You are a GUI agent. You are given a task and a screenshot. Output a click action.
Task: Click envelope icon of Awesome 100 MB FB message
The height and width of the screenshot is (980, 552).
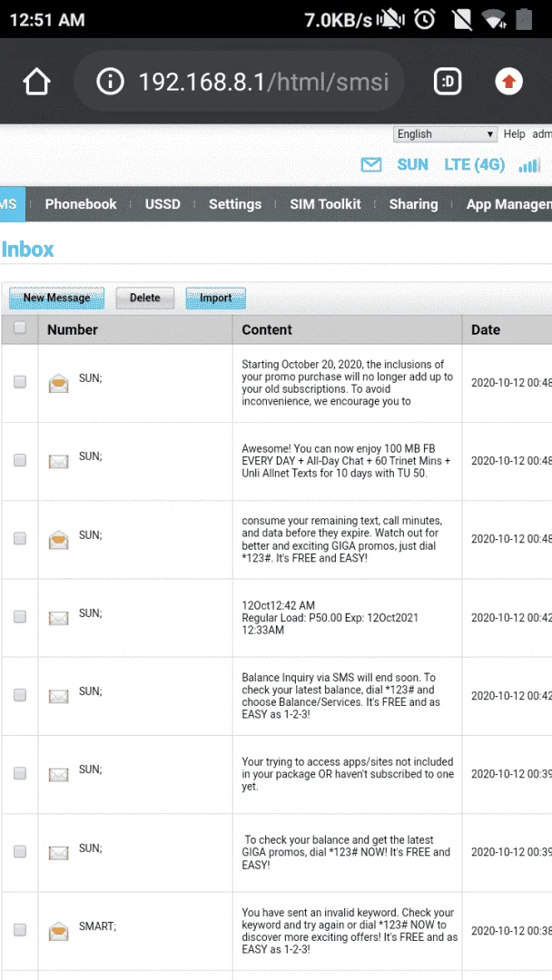pyautogui.click(x=59, y=461)
